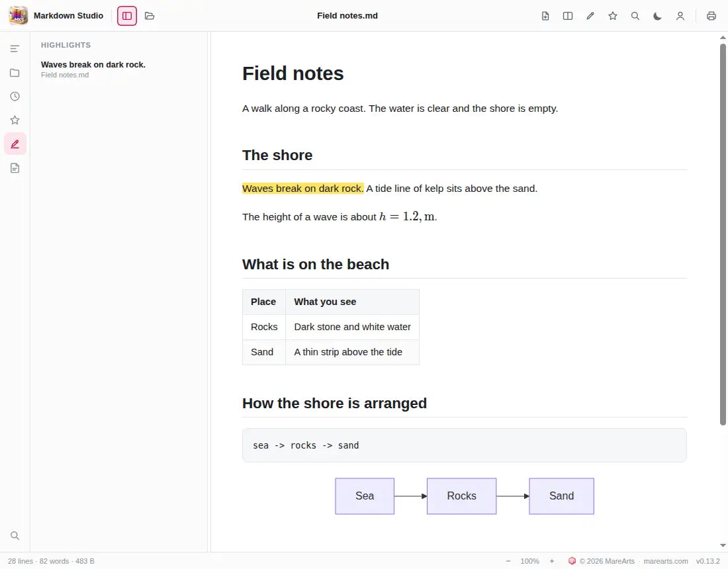The height and width of the screenshot is (569, 728).
Task: Click the 'Place' table header
Action: click(x=263, y=302)
